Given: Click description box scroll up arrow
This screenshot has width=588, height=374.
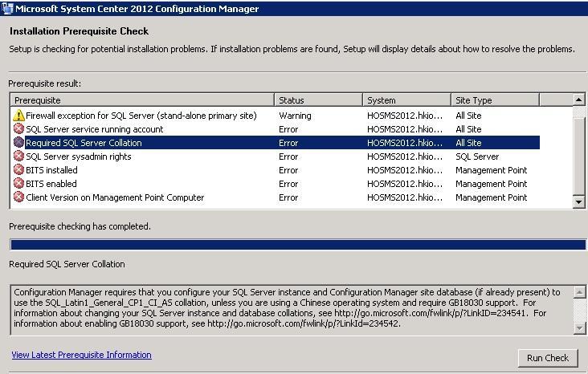Looking at the screenshot, I should 579,292.
